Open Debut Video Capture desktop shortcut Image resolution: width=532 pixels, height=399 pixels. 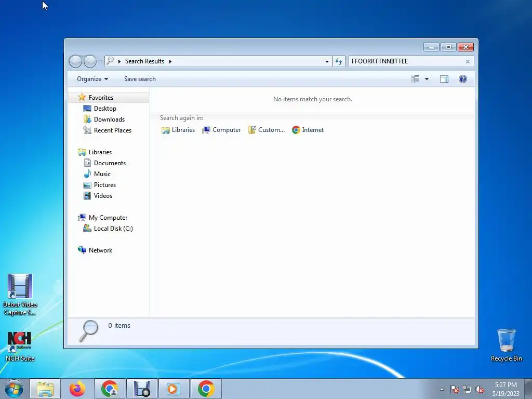click(x=20, y=295)
